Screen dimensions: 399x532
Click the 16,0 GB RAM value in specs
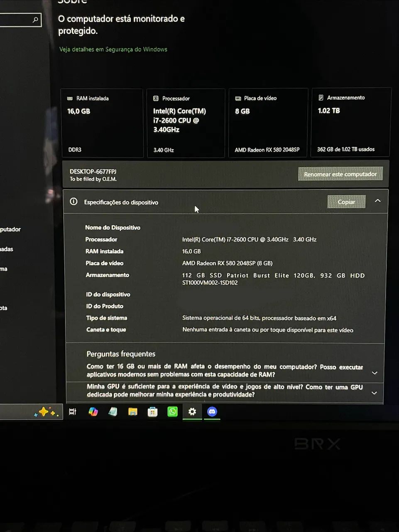[x=191, y=251]
